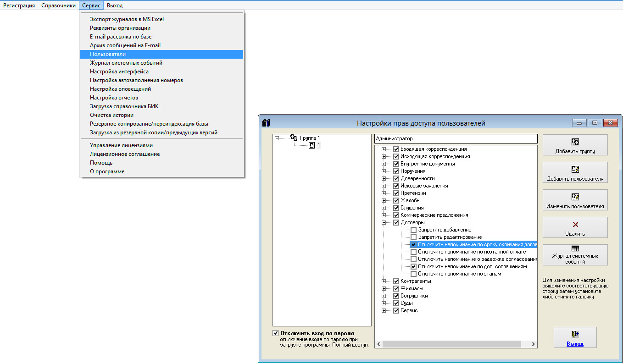Uncheck the Жалобы checkbox

(396, 200)
